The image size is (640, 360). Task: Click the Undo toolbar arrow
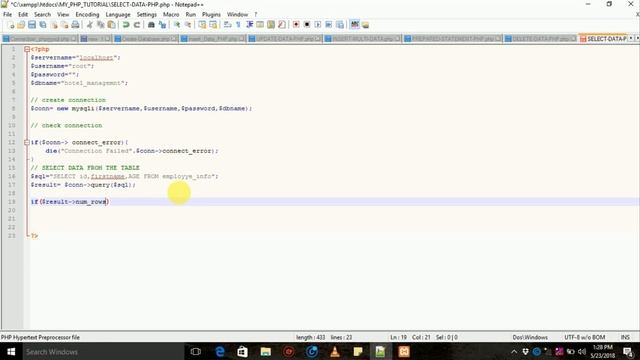126,25
